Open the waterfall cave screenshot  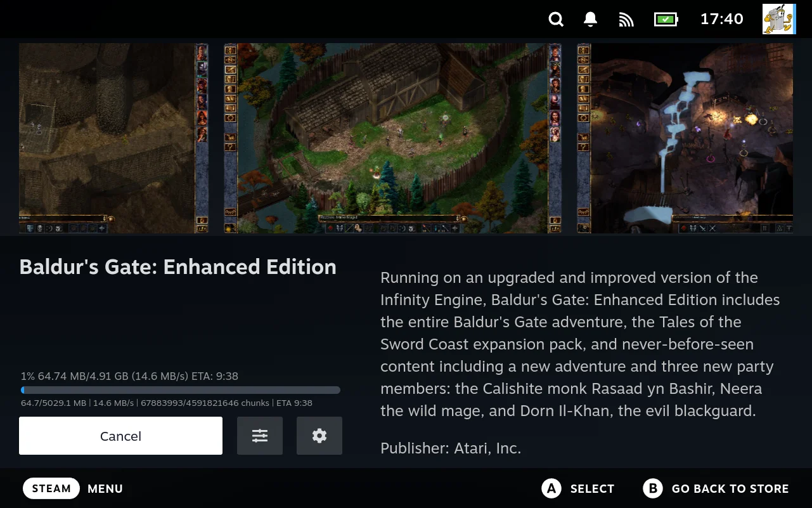pos(685,138)
